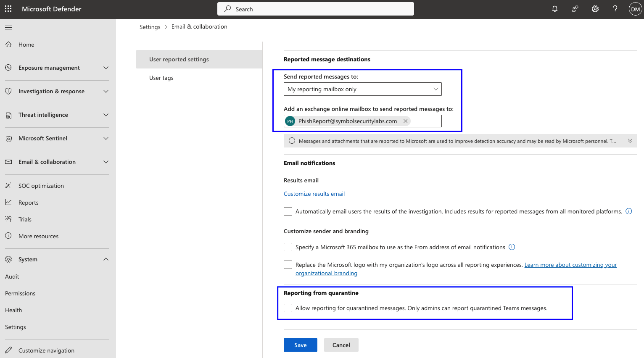
Task: Open the DM account avatar
Action: 635,8
